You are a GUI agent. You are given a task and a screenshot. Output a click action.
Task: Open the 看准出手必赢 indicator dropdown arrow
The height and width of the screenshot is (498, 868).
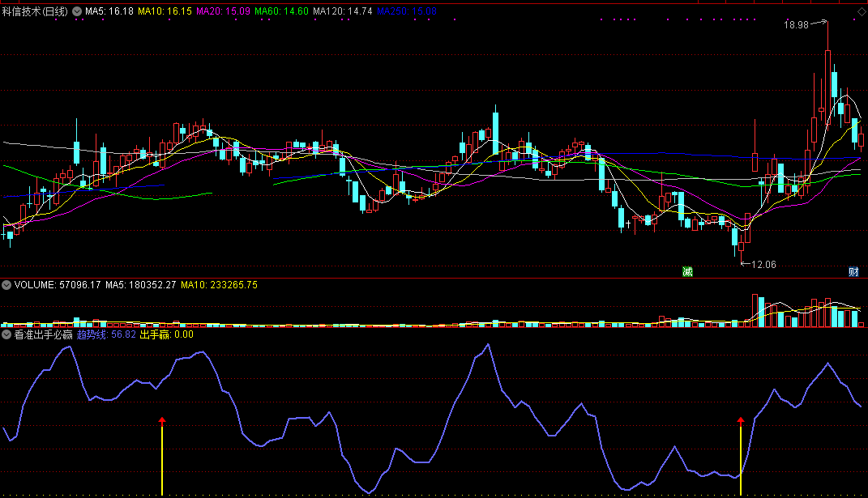click(6, 334)
